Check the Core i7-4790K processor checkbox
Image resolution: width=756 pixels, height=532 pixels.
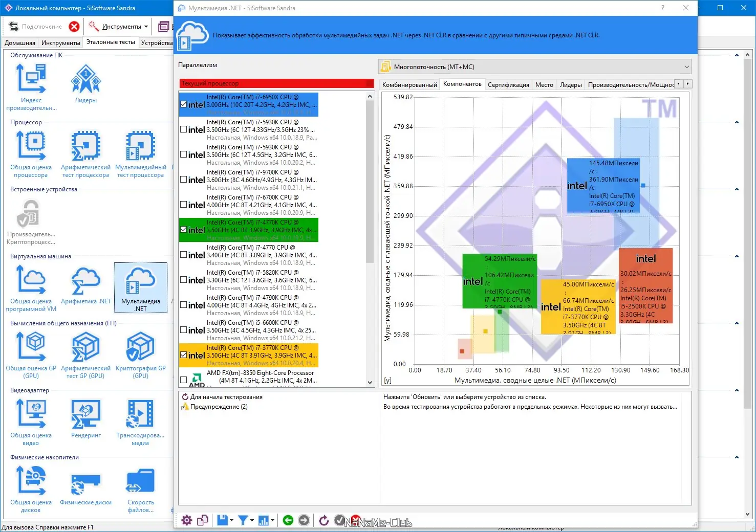184,305
